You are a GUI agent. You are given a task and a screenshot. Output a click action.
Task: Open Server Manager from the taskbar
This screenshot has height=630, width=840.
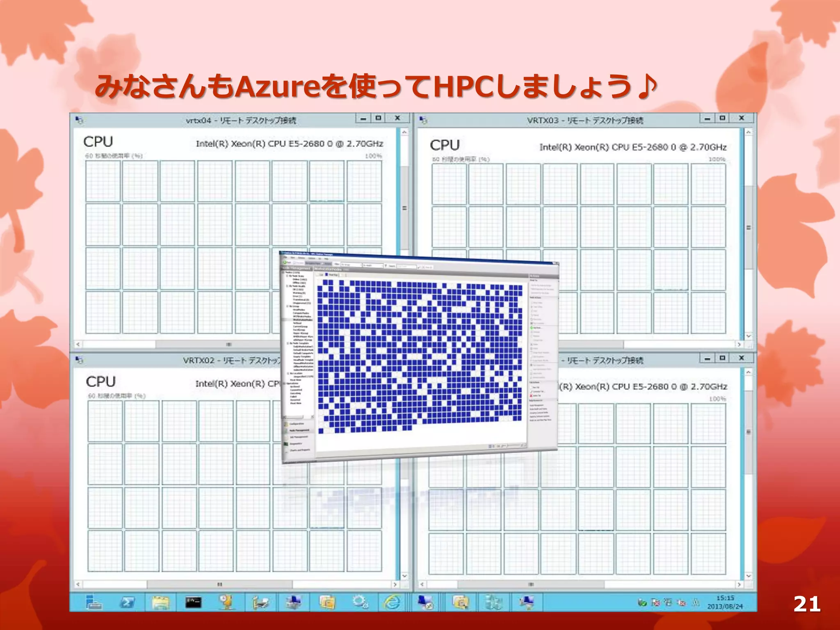pyautogui.click(x=94, y=602)
